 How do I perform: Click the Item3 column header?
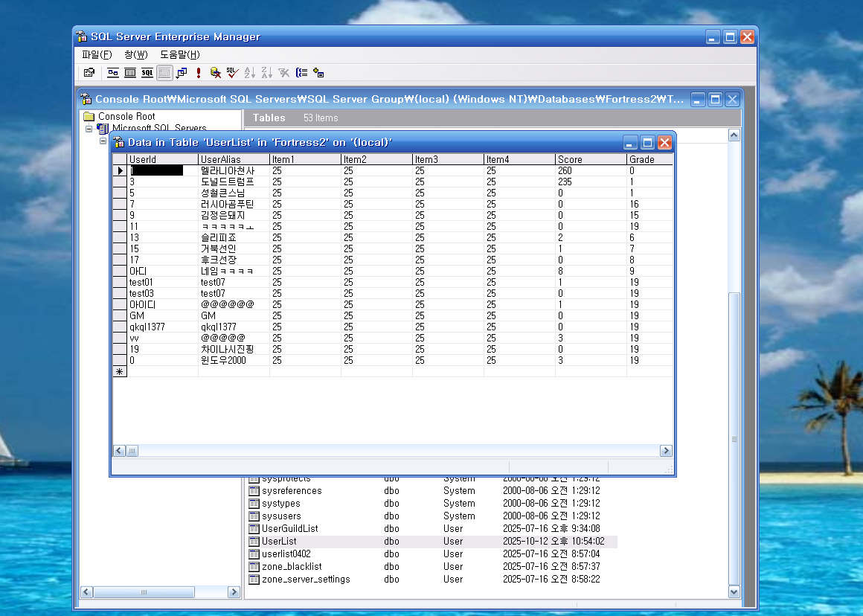click(448, 159)
